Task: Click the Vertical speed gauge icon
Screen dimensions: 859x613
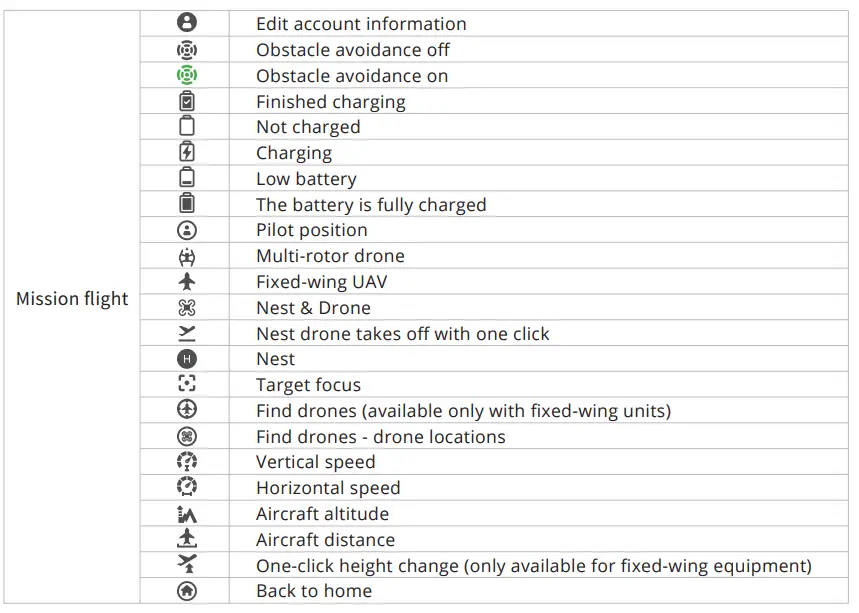Action: [x=186, y=462]
